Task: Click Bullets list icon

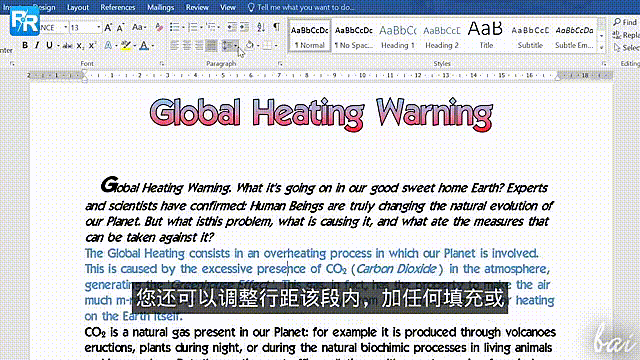Action: click(x=175, y=27)
